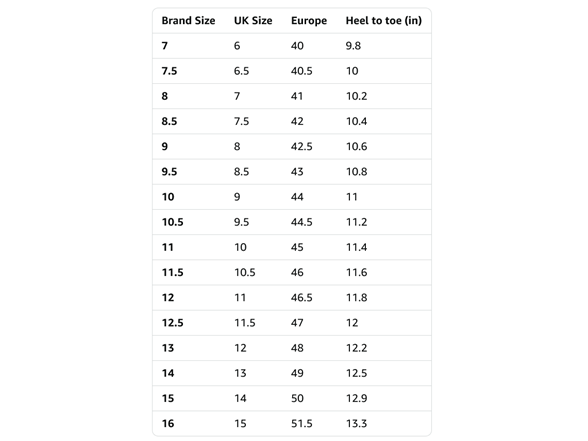Click heel to toe value 13.3
This screenshot has height=441, width=588.
tap(356, 423)
